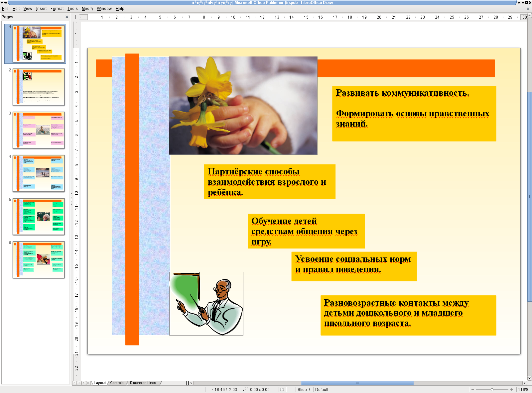Image resolution: width=532 pixels, height=393 pixels.
Task: Click the zoom in plus icon
Action: [x=512, y=390]
